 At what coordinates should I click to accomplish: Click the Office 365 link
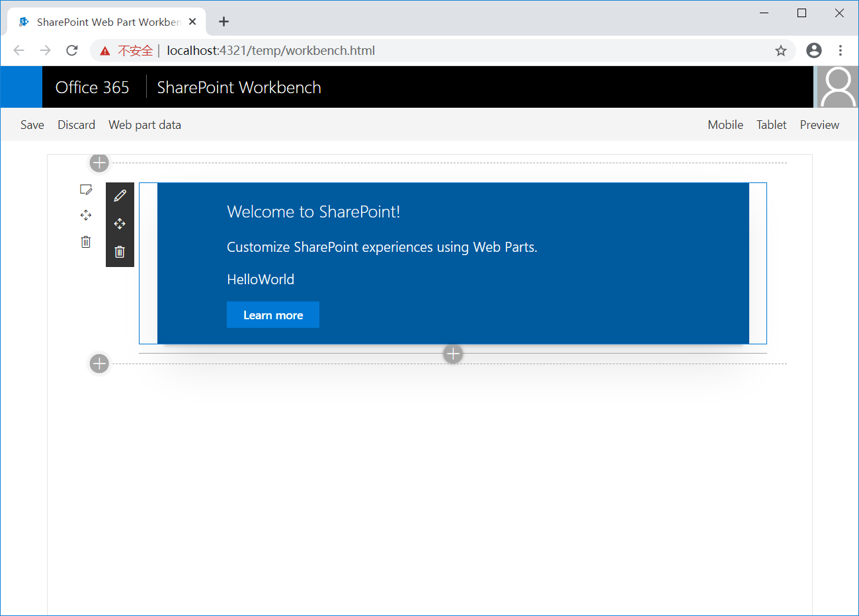tap(93, 87)
